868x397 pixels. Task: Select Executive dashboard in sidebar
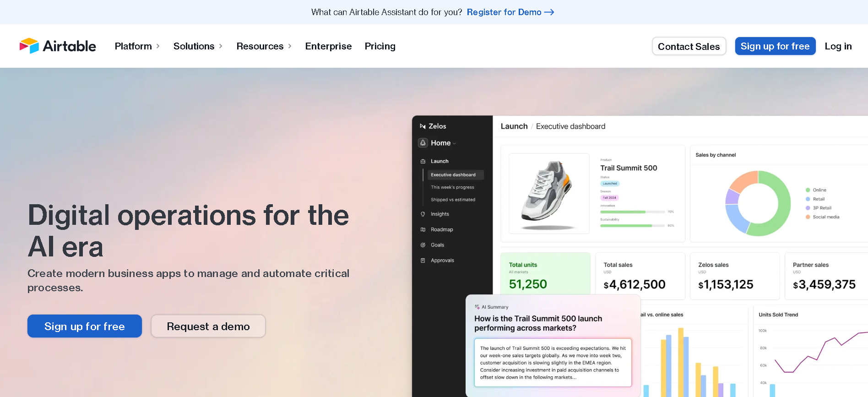pos(456,175)
